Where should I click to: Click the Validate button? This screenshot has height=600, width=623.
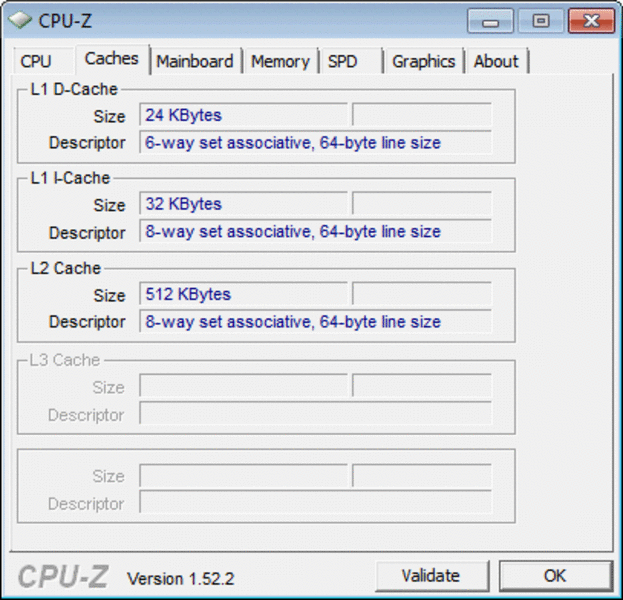click(x=431, y=575)
